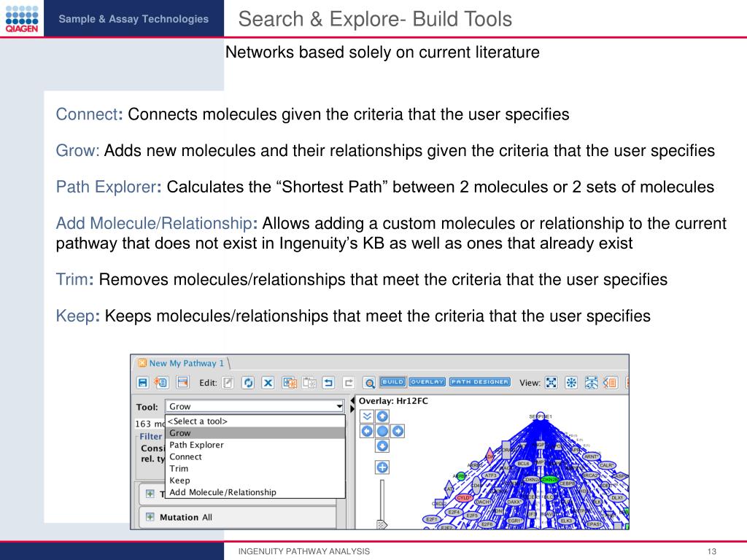Open the PATH DESIGNER button

point(480,382)
